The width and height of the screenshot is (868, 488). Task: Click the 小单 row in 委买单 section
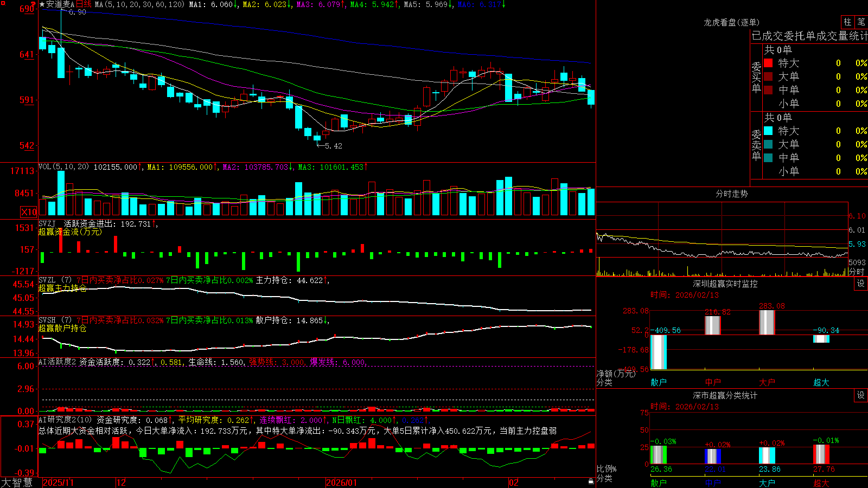815,104
